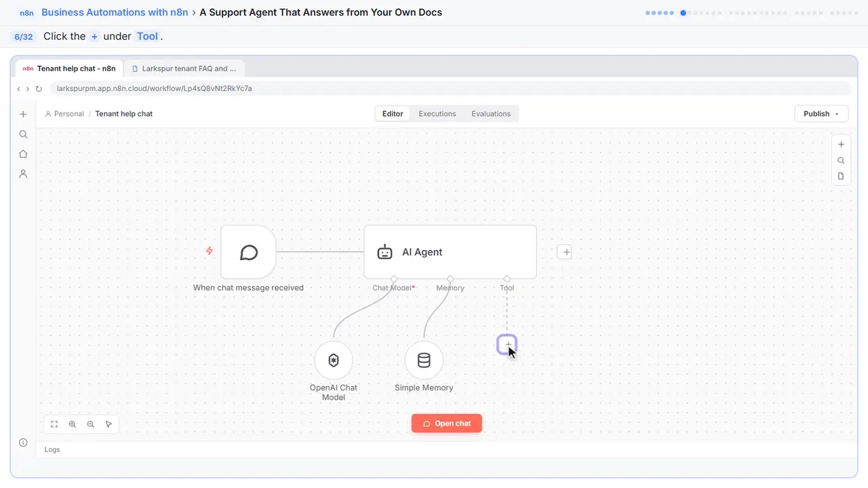Select the Tenant help chat browser tab
This screenshot has height=488, width=868.
tap(69, 68)
